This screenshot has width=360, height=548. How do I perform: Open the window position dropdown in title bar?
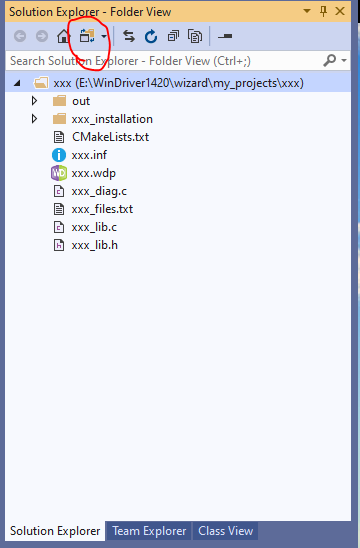point(307,11)
